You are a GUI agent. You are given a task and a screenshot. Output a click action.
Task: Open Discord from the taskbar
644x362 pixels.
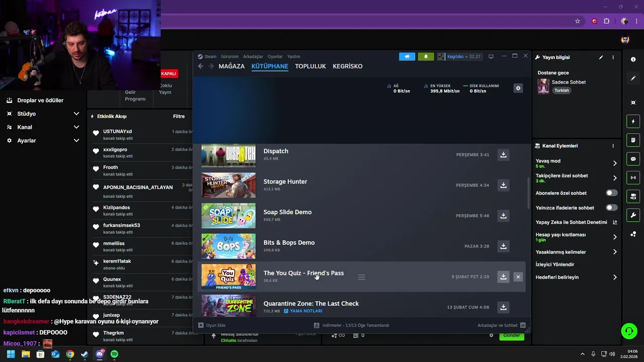pos(100,354)
